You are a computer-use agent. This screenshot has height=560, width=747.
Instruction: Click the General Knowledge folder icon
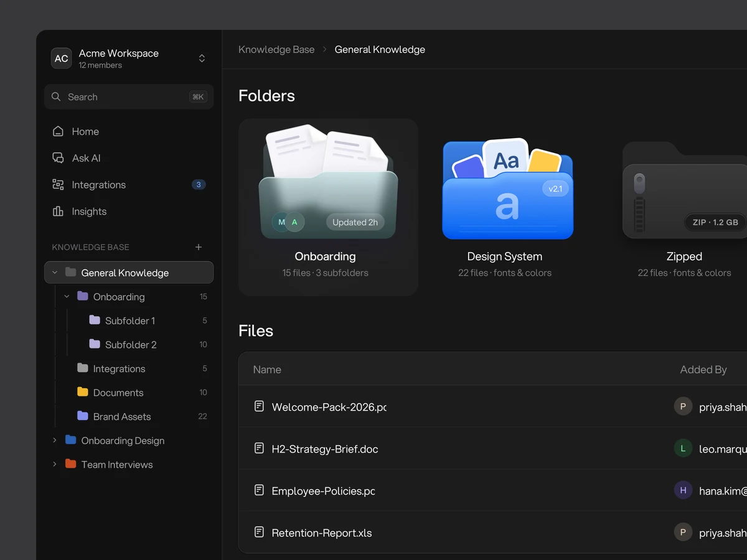71,273
